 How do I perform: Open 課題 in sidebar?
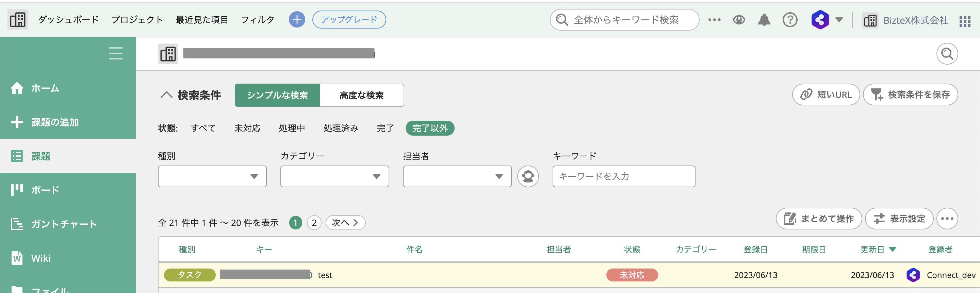coord(68,156)
